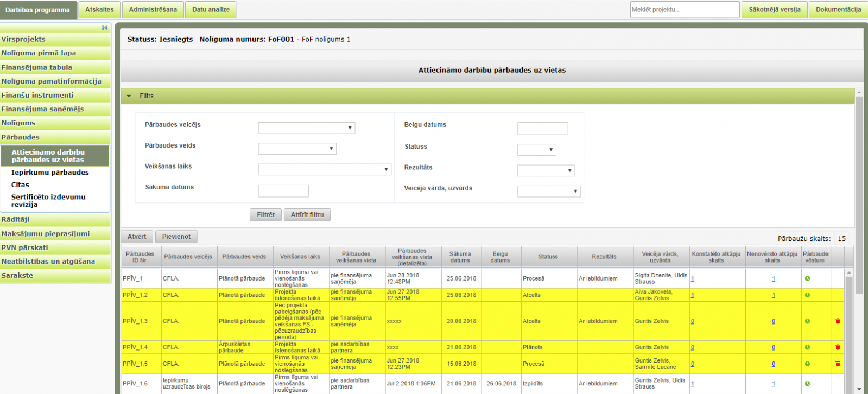Viewport: 868px width, 394px height.
Task: Select Iepirkumu pārbaudes in sidebar
Action: tap(50, 173)
